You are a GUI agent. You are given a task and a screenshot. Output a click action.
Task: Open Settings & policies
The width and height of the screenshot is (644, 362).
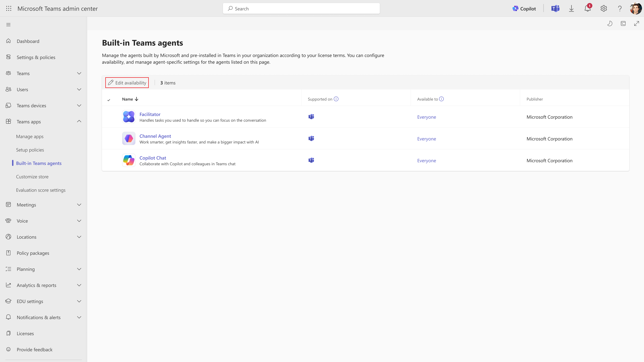(x=36, y=57)
